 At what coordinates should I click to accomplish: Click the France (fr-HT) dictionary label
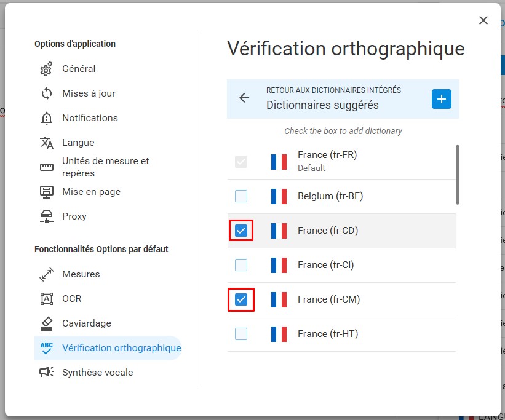[x=328, y=334]
